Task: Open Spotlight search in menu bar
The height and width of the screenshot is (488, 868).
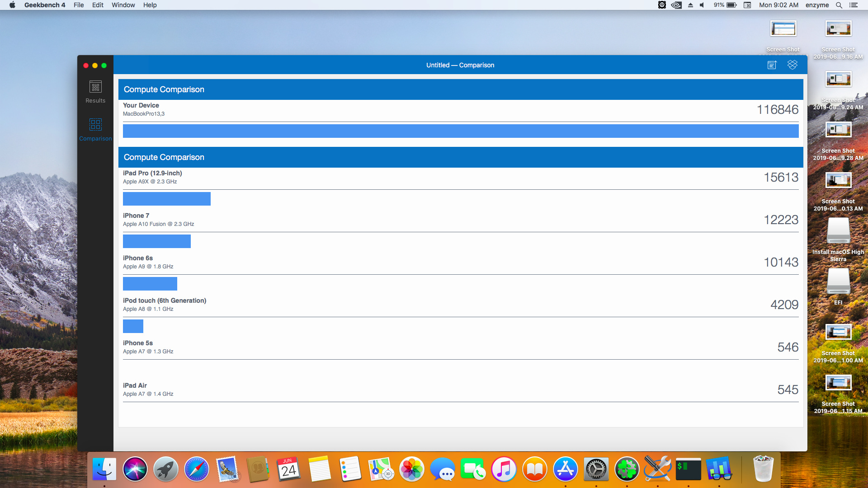Action: point(839,5)
